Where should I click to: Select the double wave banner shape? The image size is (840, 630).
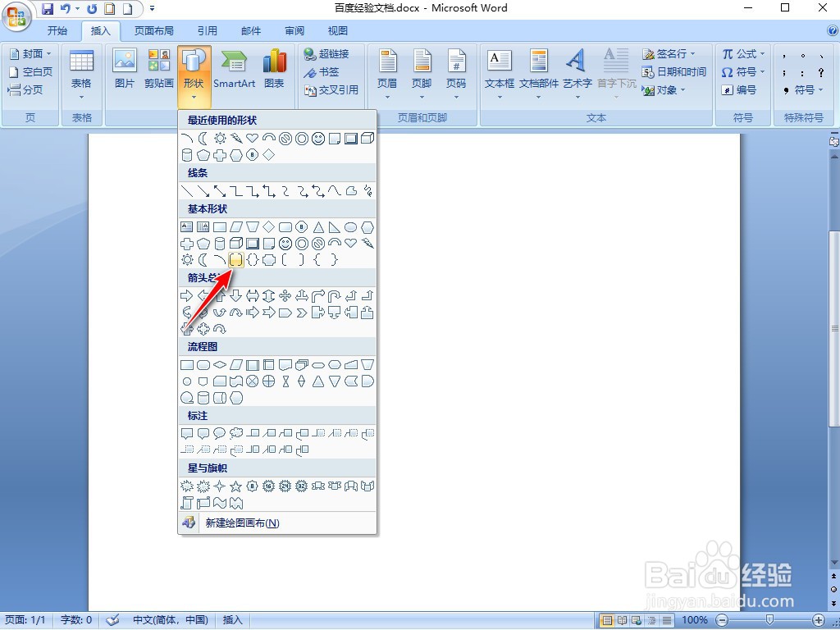click(x=235, y=503)
